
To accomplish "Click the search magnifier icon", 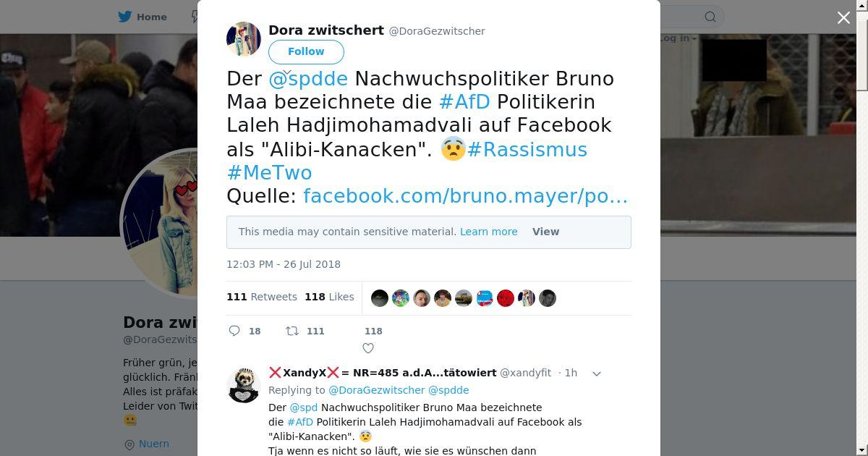I will coord(710,17).
